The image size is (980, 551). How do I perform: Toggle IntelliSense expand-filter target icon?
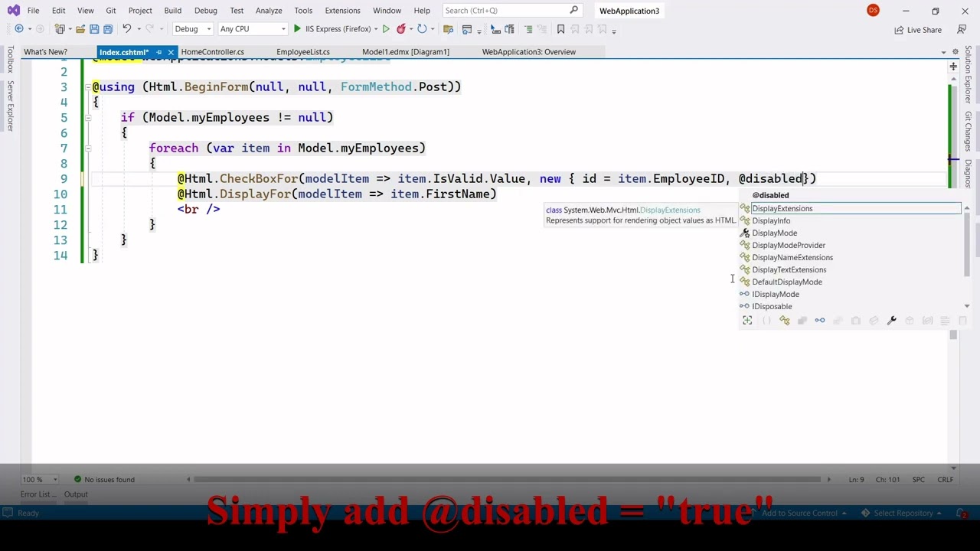click(747, 321)
